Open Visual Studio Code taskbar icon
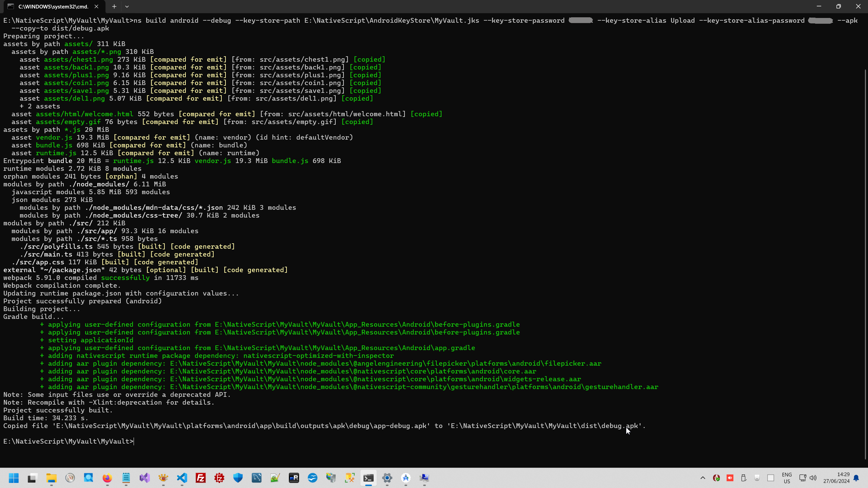868x488 pixels. [182, 478]
